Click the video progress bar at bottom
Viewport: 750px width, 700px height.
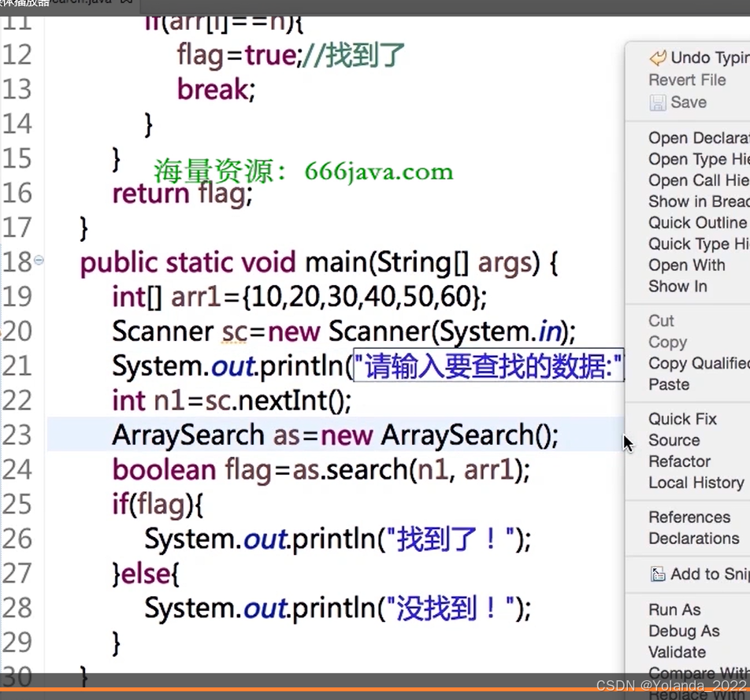pos(375,690)
